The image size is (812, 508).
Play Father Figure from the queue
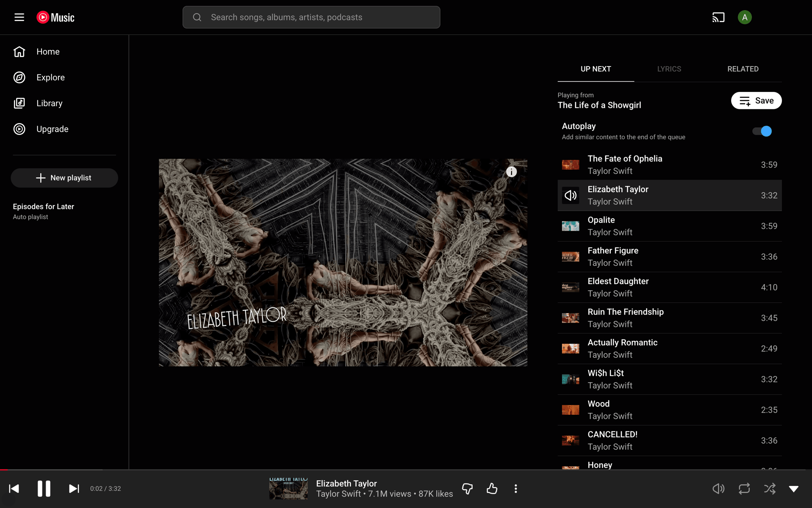click(x=669, y=257)
